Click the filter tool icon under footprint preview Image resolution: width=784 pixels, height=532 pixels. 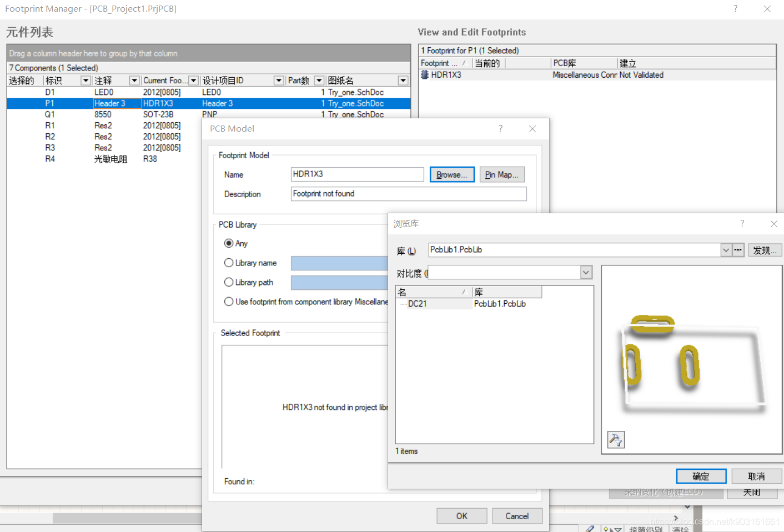616,440
